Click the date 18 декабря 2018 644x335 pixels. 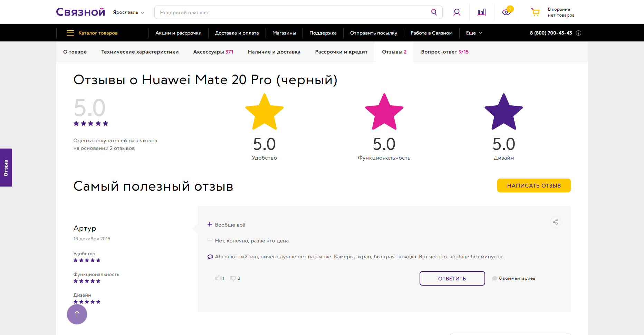pos(92,239)
